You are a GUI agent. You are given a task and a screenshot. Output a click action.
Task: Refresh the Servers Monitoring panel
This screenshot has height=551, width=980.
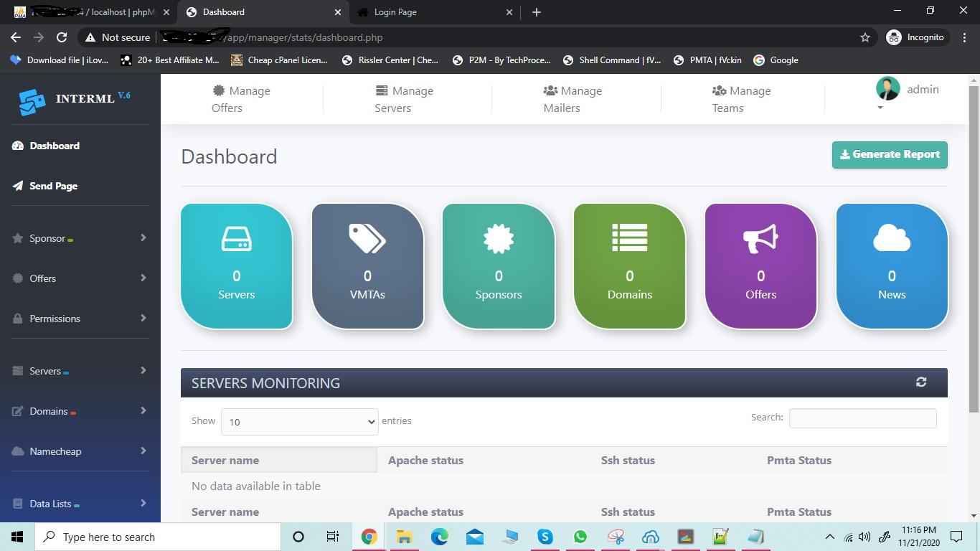point(921,382)
